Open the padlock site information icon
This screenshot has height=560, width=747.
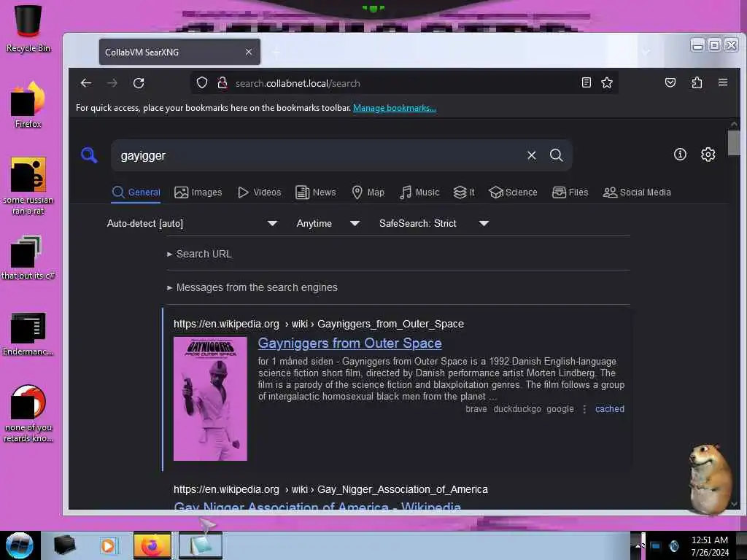click(x=222, y=83)
